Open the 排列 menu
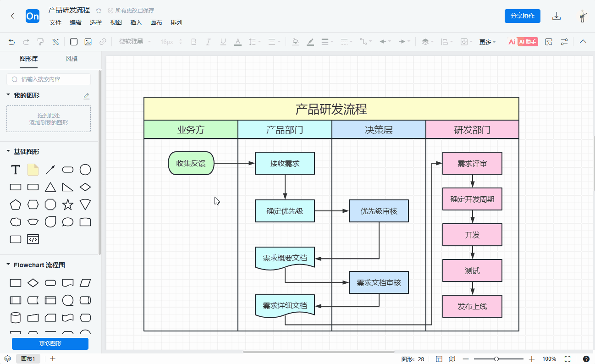 point(176,22)
